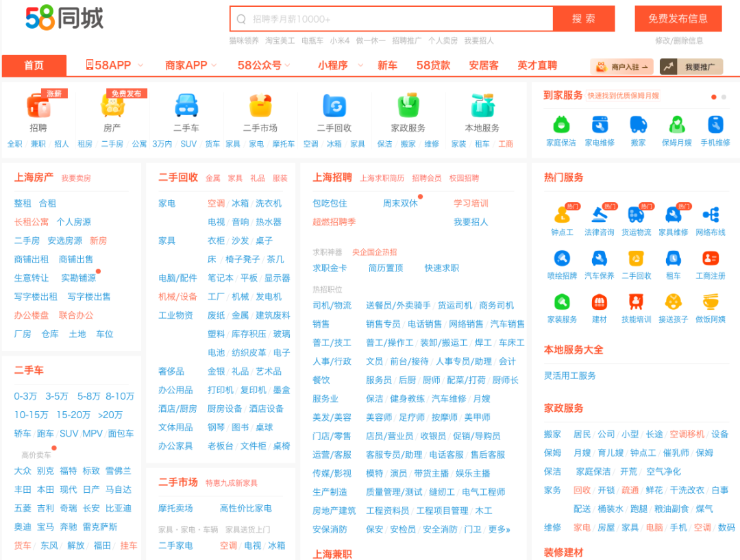Open the 二手车 used car icon
The image size is (740, 560).
click(x=186, y=106)
